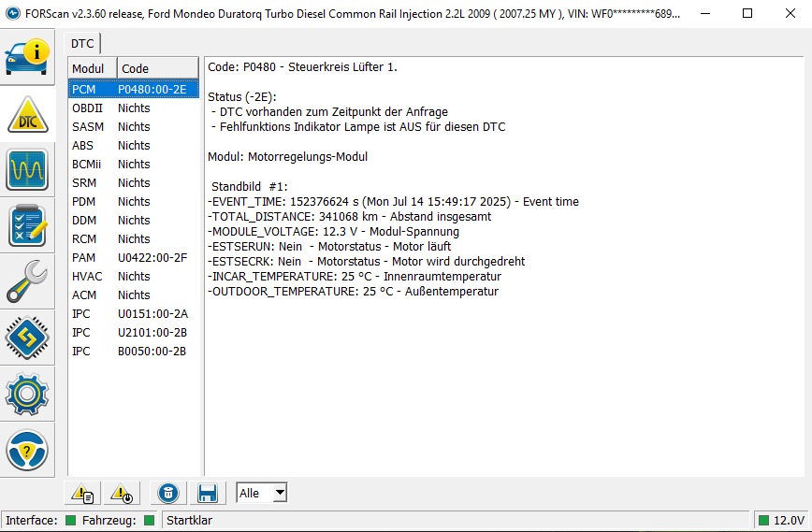Click the Modul column header

(x=91, y=68)
